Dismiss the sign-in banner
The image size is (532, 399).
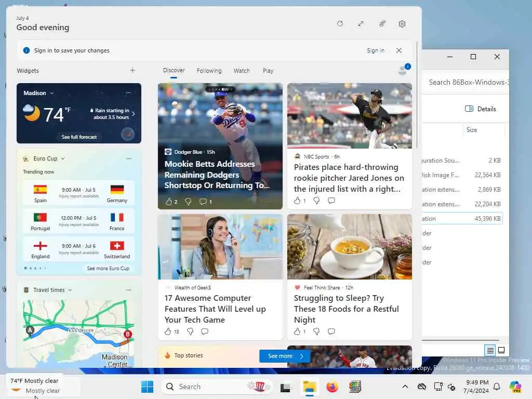pyautogui.click(x=398, y=50)
